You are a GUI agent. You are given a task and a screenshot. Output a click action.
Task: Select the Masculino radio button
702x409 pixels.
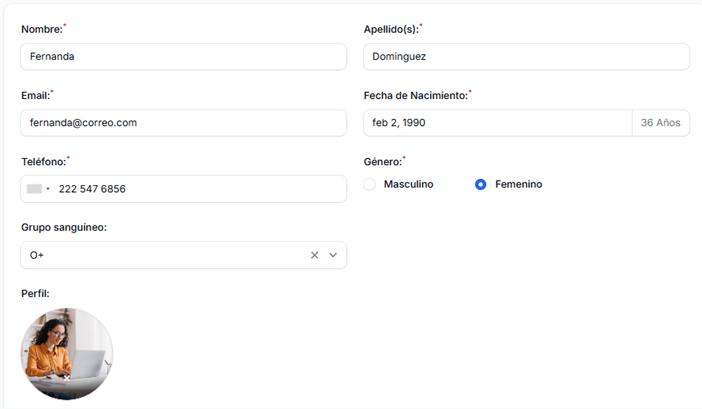[370, 184]
